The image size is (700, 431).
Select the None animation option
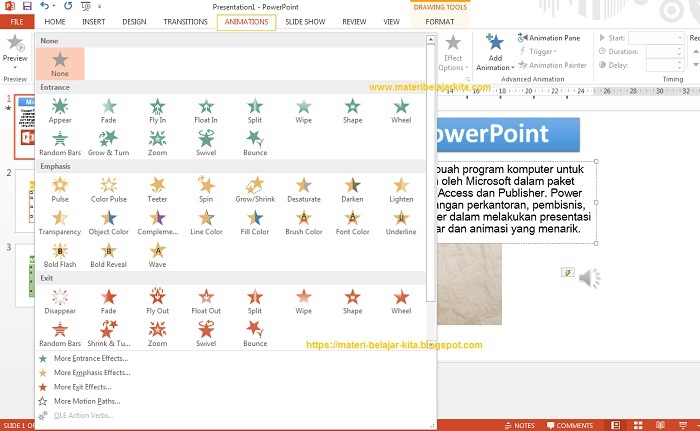(x=60, y=64)
